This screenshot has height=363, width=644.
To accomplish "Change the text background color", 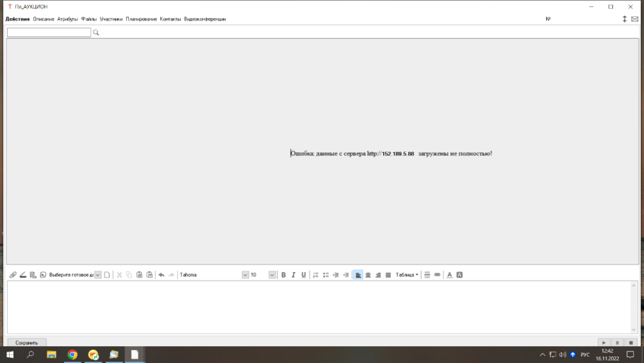I will 460,275.
